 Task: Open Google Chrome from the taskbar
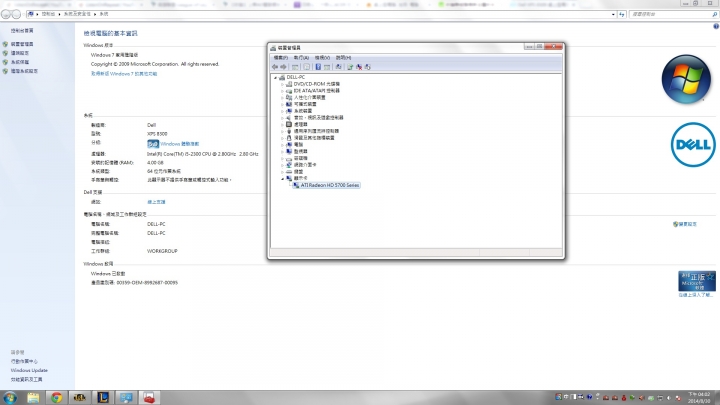click(56, 398)
